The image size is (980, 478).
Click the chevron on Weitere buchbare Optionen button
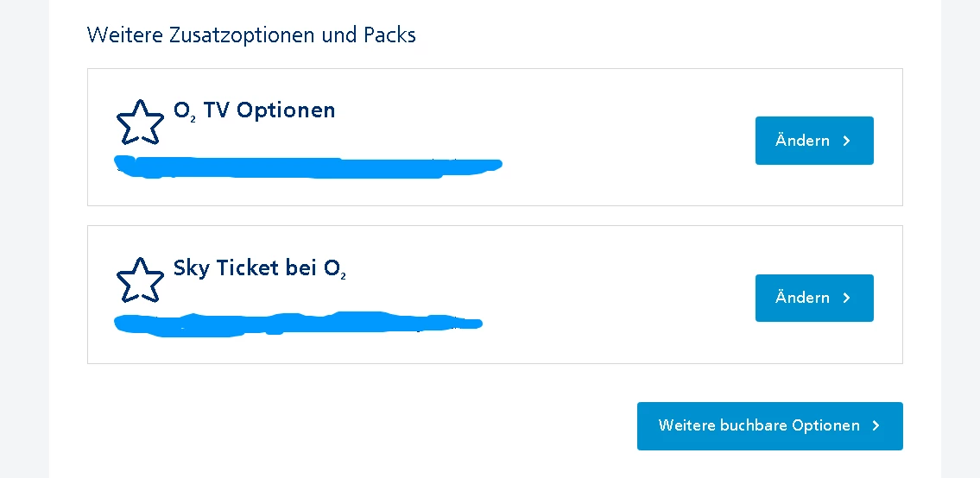coord(876,425)
